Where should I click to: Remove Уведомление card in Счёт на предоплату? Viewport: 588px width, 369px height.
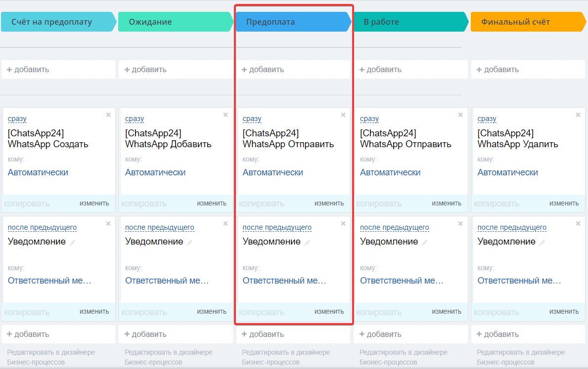point(108,224)
